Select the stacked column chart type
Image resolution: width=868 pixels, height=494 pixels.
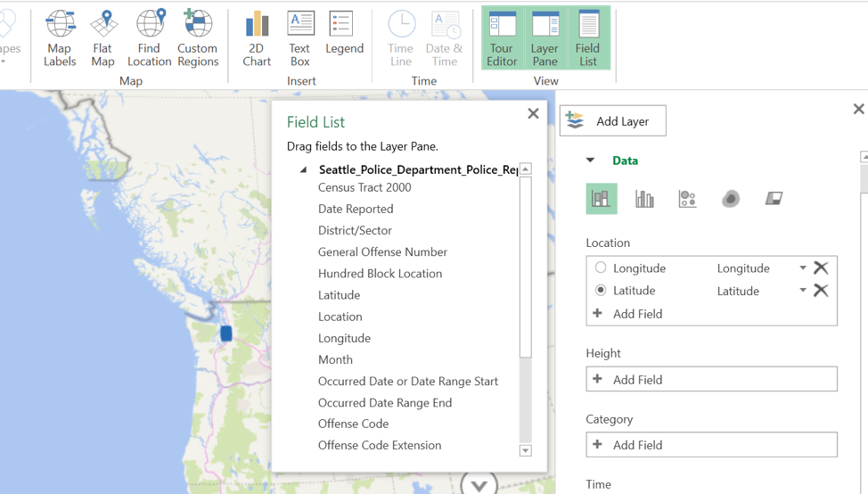[602, 199]
